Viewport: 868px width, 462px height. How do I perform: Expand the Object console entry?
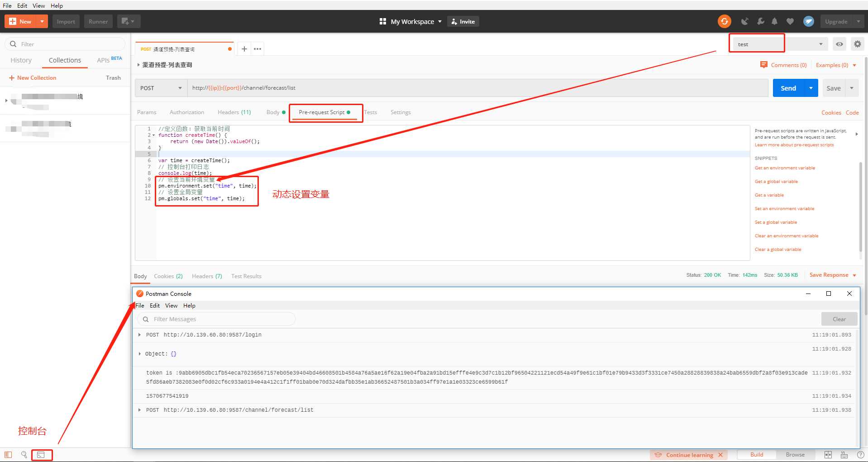(x=139, y=354)
